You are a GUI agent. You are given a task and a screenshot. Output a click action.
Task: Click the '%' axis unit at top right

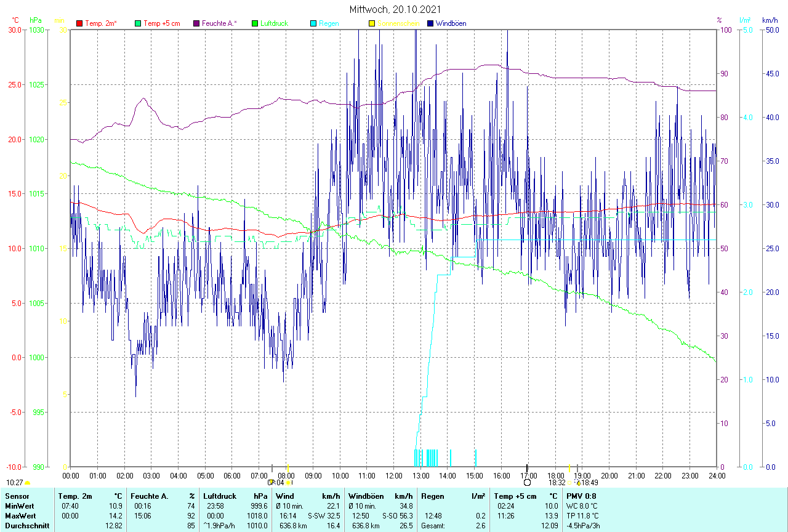point(719,20)
